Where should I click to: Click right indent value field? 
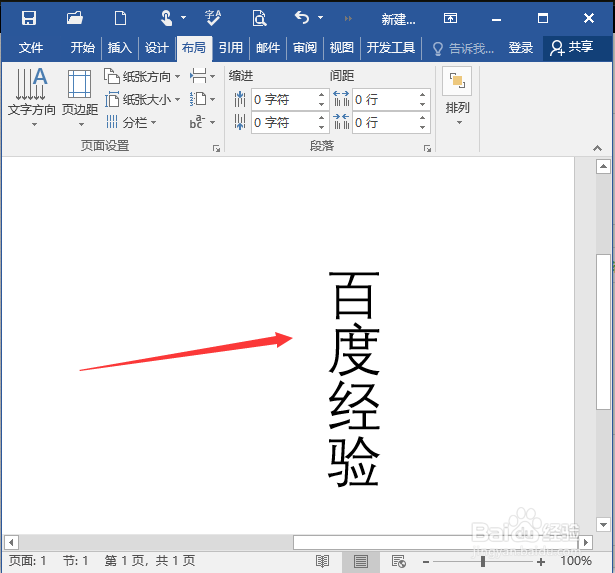284,122
